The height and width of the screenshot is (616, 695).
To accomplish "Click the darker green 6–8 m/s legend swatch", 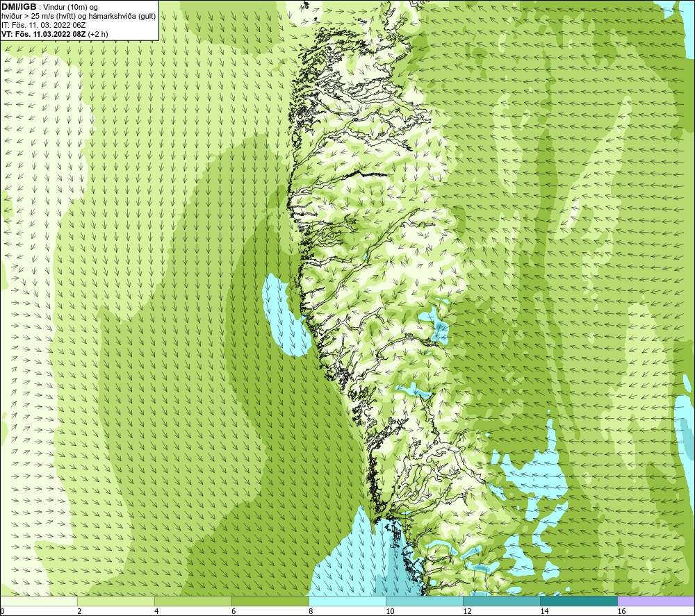I will click(270, 601).
